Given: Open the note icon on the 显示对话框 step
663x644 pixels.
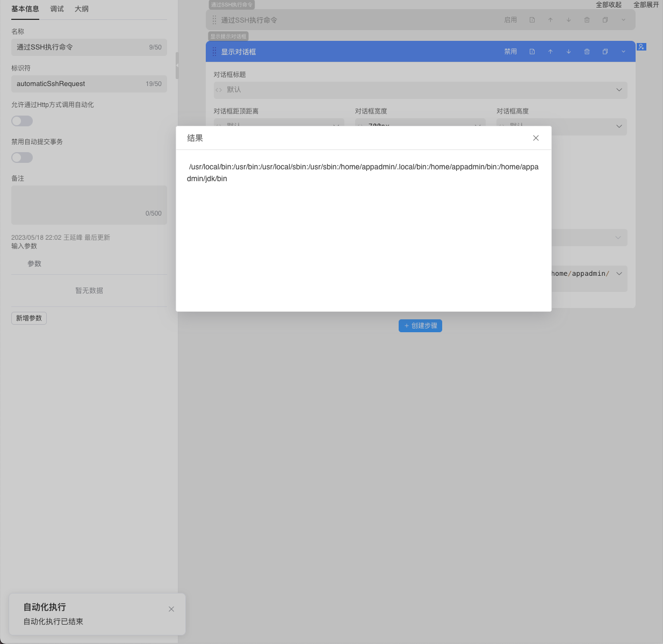Looking at the screenshot, I should coord(532,52).
